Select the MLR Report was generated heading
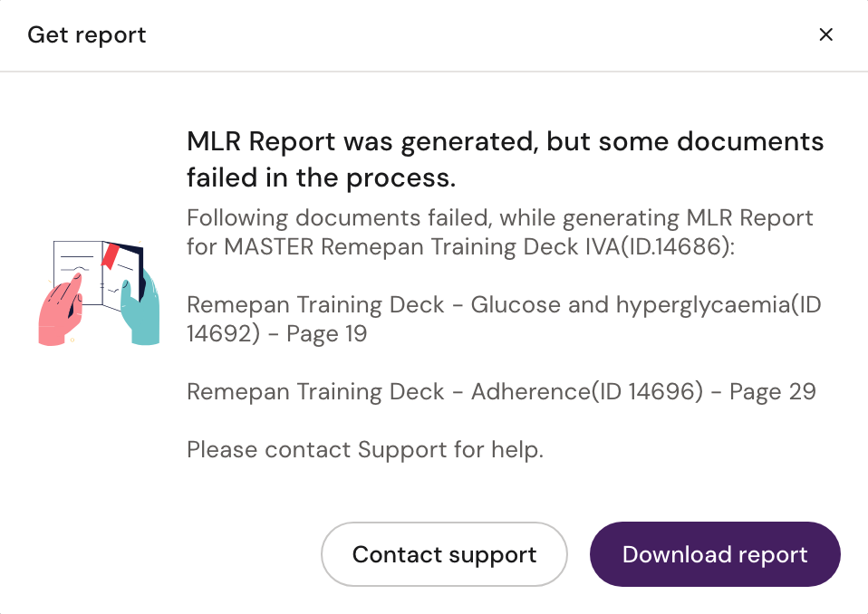 tap(505, 159)
